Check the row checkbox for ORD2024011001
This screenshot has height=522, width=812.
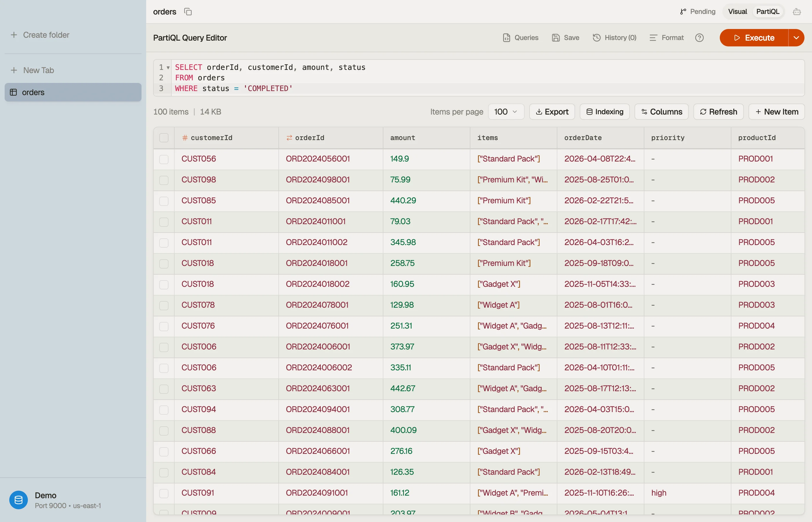(164, 222)
